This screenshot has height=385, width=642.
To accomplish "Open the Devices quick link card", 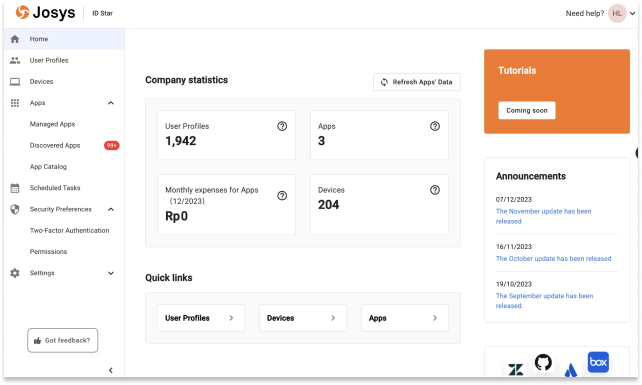I will tap(303, 318).
